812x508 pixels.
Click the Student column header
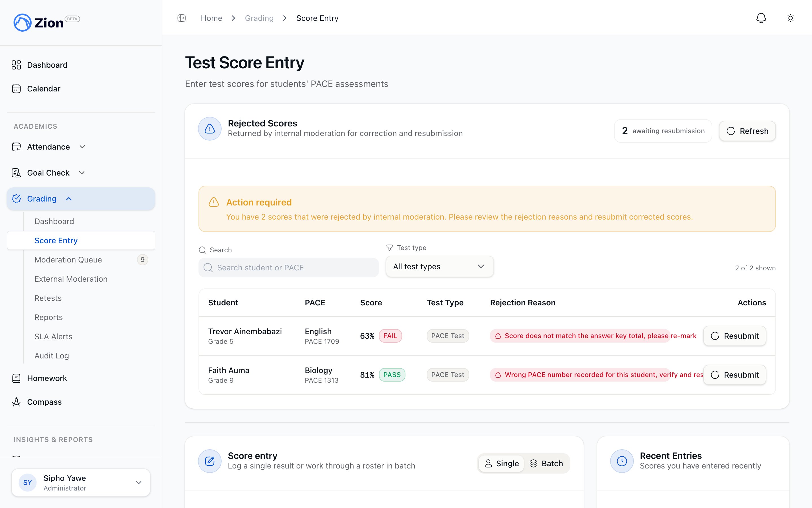point(223,302)
